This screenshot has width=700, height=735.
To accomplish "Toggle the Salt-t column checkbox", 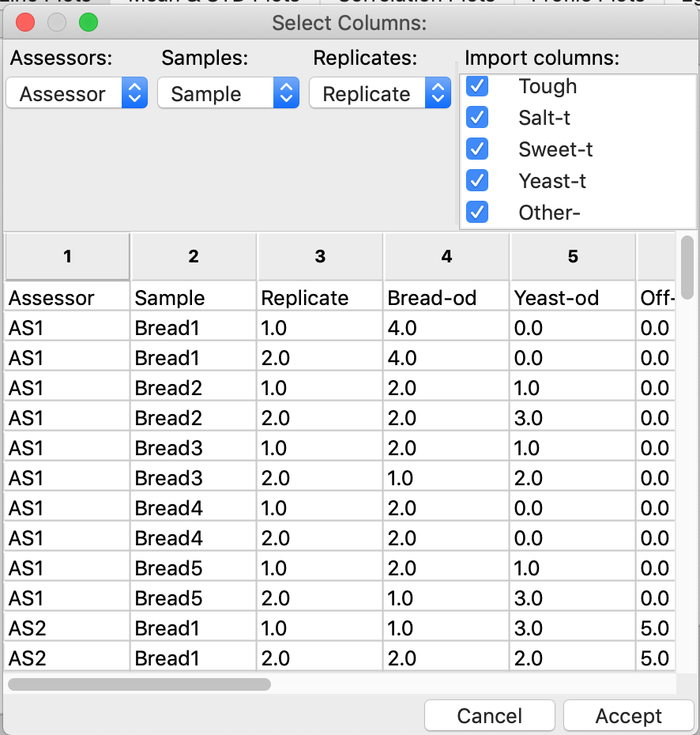I will point(477,117).
